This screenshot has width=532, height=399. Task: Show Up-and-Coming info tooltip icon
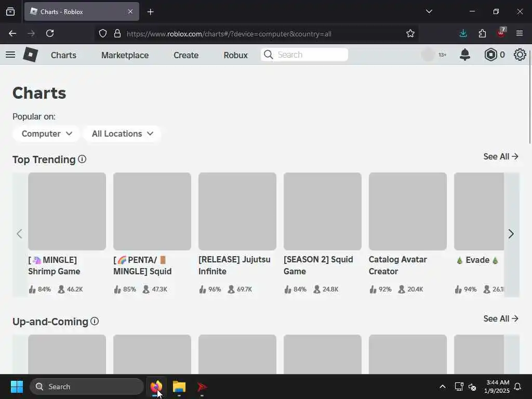(x=95, y=321)
